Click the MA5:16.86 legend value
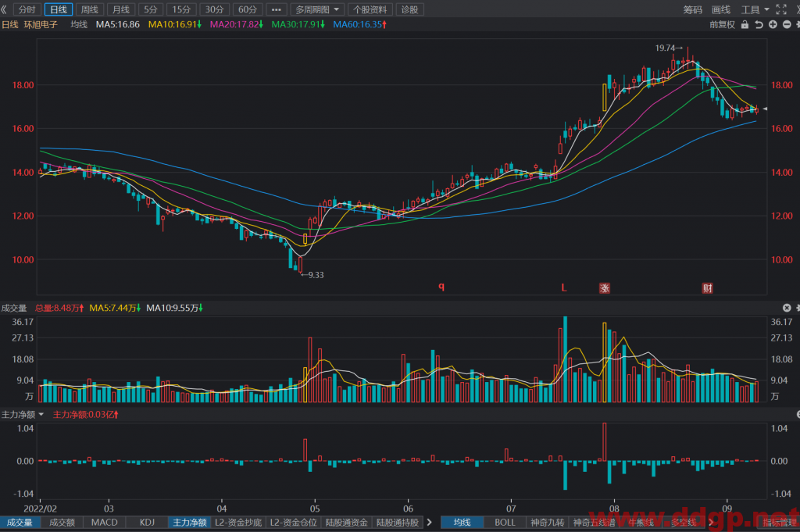Image resolution: width=800 pixels, height=532 pixels. click(x=118, y=24)
